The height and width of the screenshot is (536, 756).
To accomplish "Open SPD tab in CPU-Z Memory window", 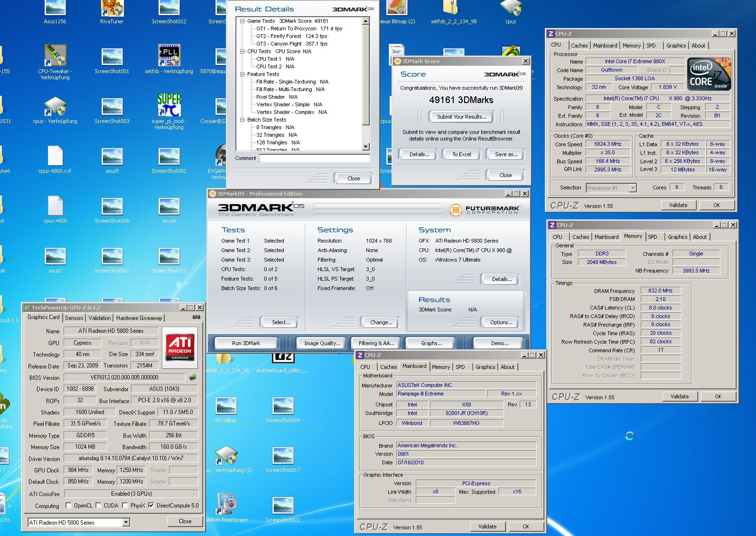I will [x=653, y=237].
